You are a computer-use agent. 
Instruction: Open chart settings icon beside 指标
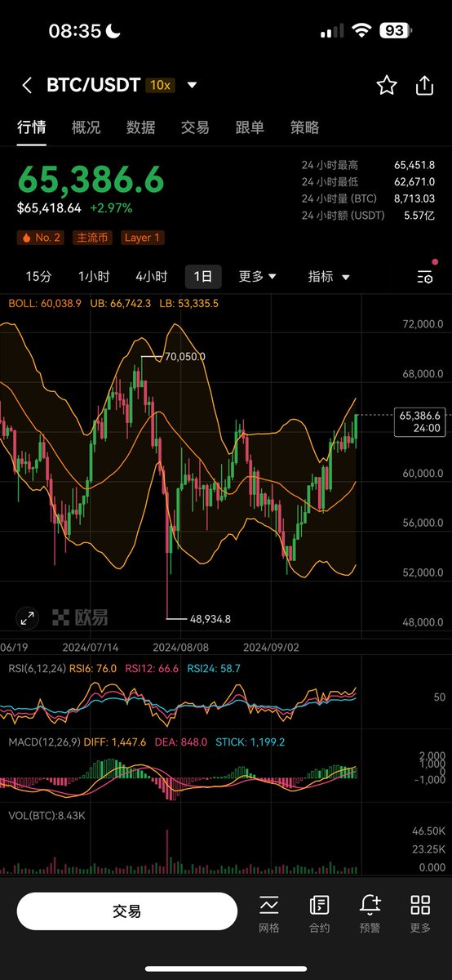pos(425,277)
